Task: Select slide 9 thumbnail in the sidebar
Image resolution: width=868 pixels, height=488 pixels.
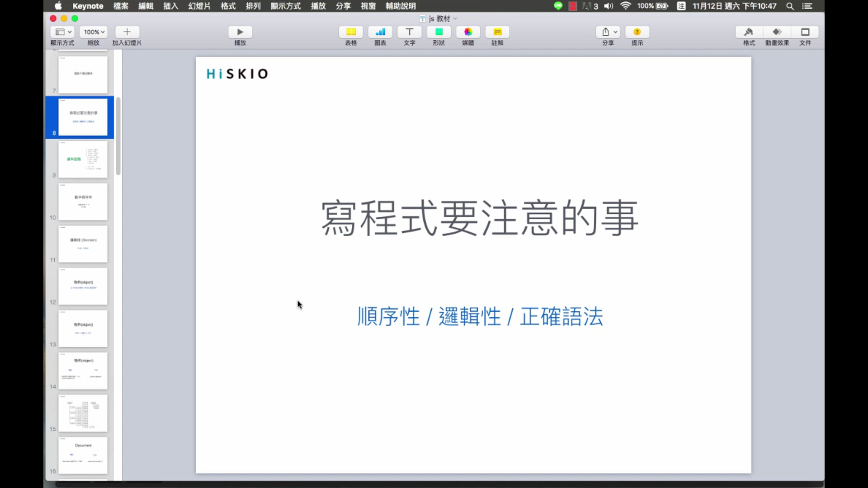Action: tap(83, 159)
